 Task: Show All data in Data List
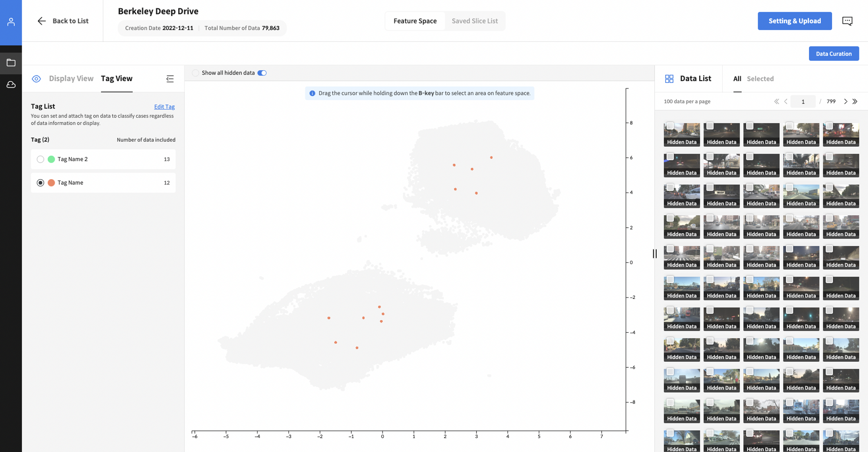[x=737, y=79]
